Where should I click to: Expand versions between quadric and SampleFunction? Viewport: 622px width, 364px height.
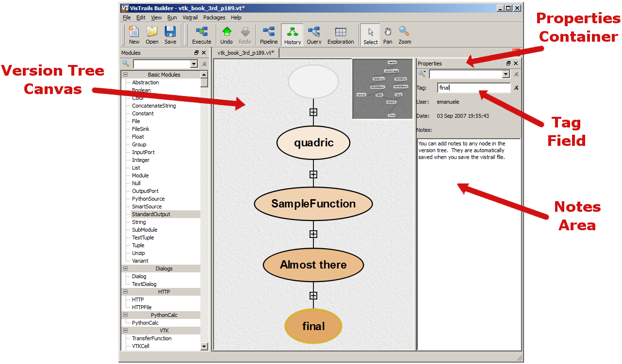click(x=313, y=174)
